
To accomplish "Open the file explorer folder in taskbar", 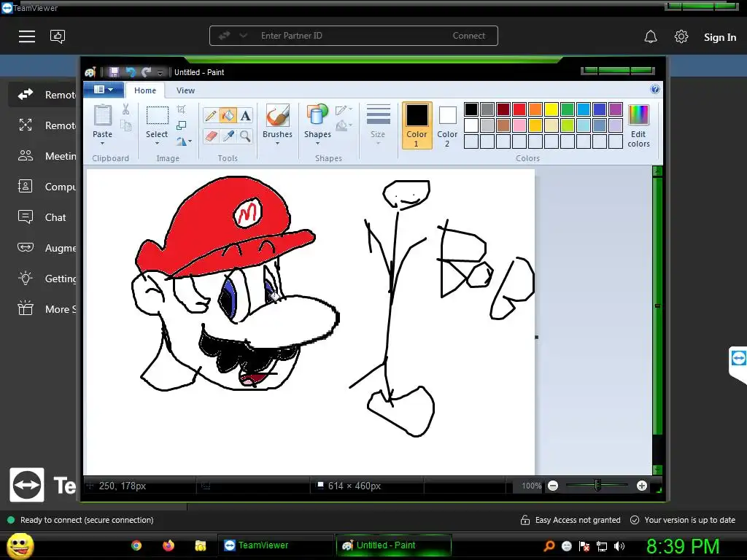I will (200, 545).
